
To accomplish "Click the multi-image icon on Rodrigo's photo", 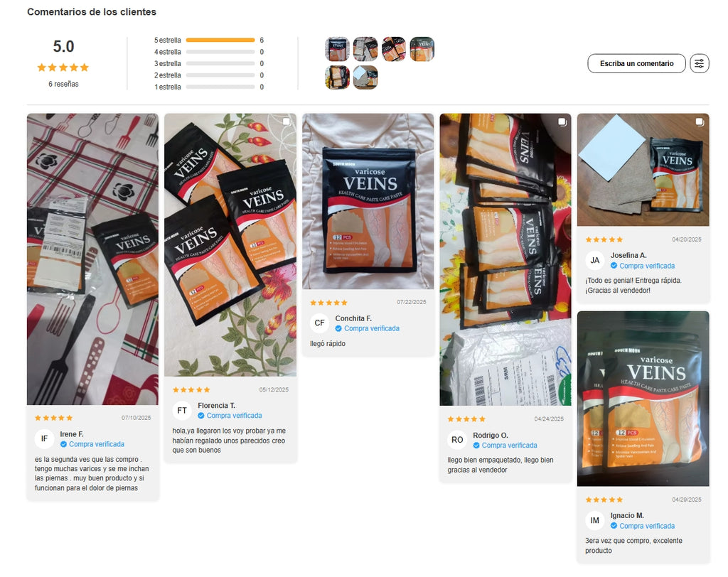I will tap(562, 122).
